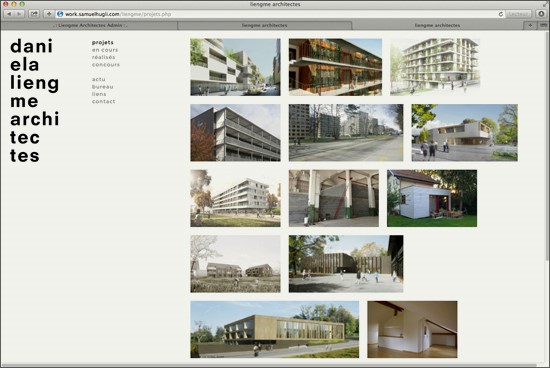The image size is (550, 368).
Task: Click the downloads icon in toolbar
Action: 541,14
